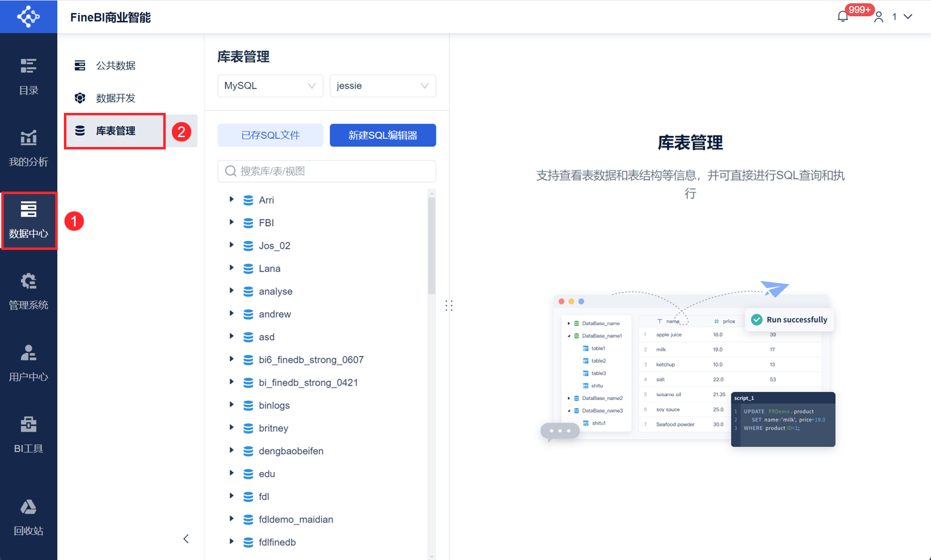
Task: Click the fdl database icon
Action: click(248, 497)
